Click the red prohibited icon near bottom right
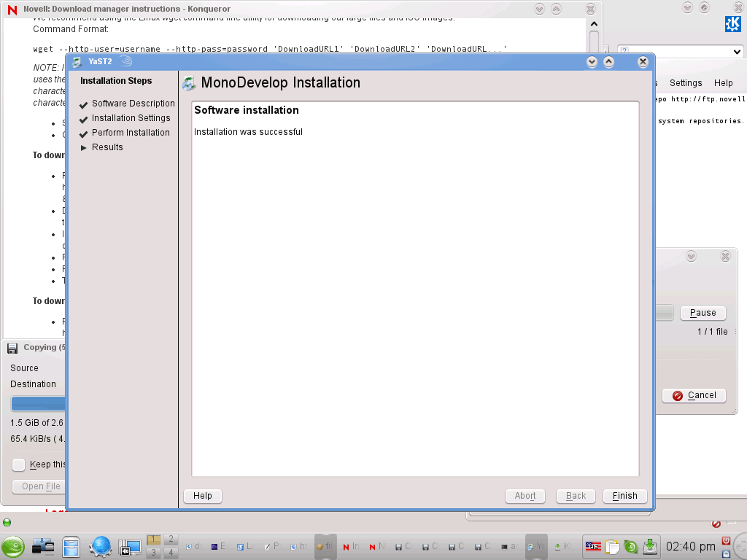 tap(716, 524)
